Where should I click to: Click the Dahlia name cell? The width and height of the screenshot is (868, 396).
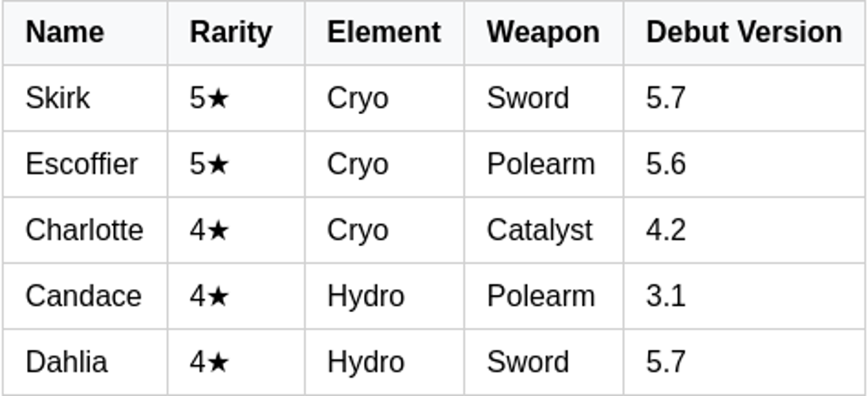click(66, 361)
